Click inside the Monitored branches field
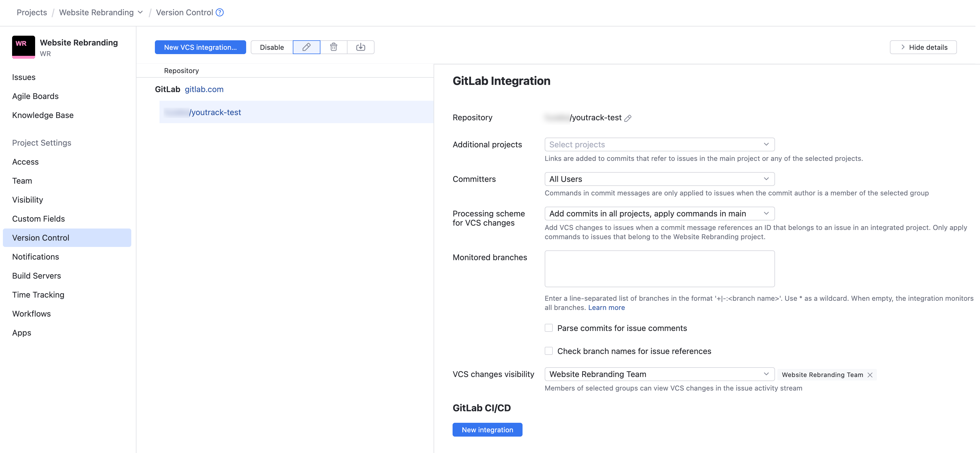980x453 pixels. click(x=659, y=269)
